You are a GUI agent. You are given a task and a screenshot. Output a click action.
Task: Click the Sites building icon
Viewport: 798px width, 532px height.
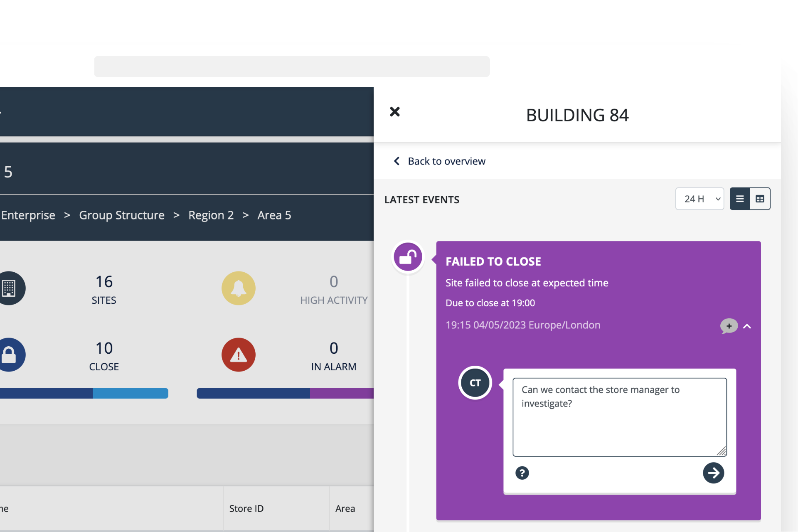(x=9, y=288)
